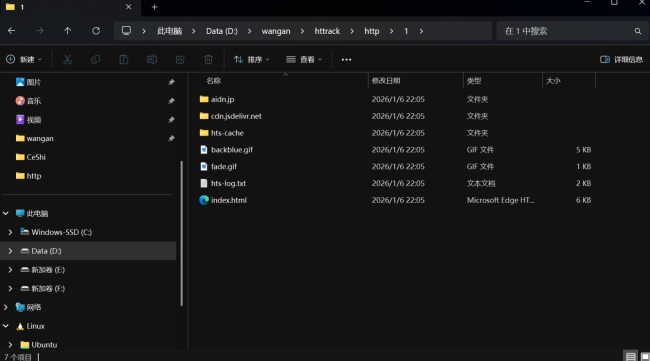Screen dimensions: 650x361
Task: Expand the 新加卷 (E:) drive node
Action: coord(10,270)
